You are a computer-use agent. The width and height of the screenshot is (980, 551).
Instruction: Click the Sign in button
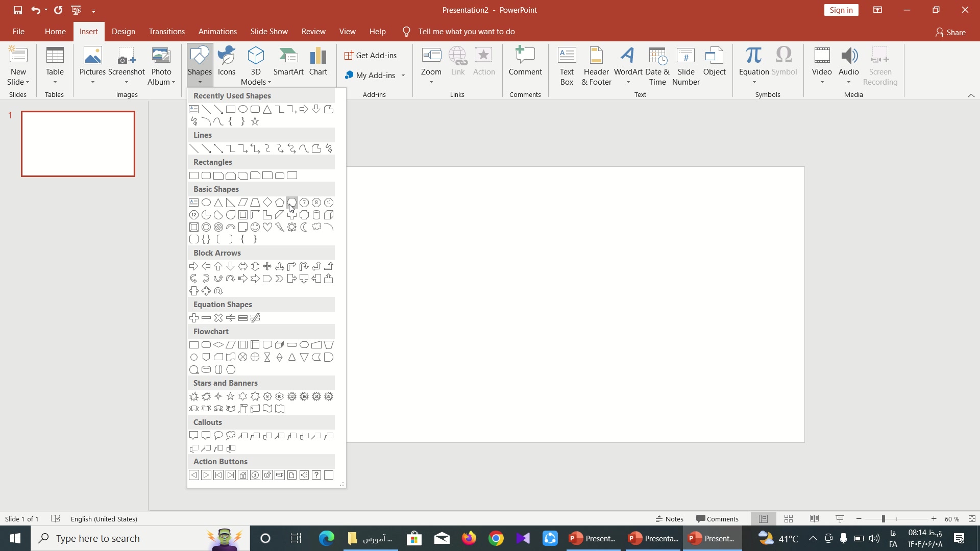point(841,10)
